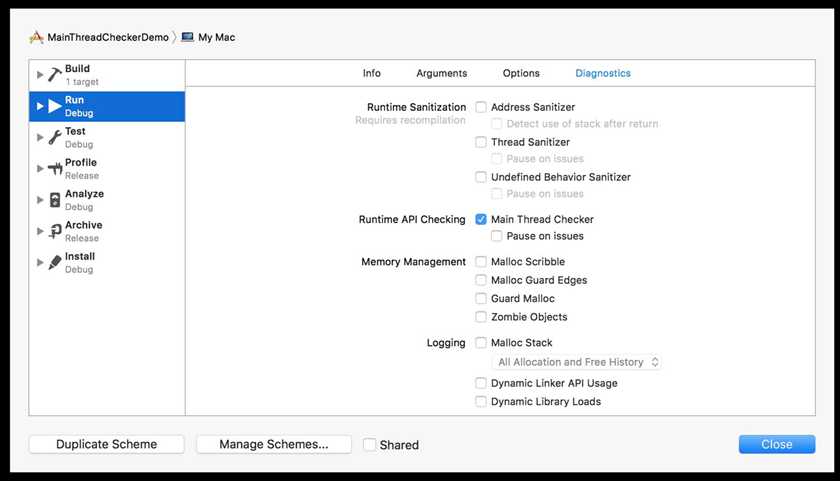Click the blue Close button
Viewport: 840px width, 481px height.
[x=777, y=444]
